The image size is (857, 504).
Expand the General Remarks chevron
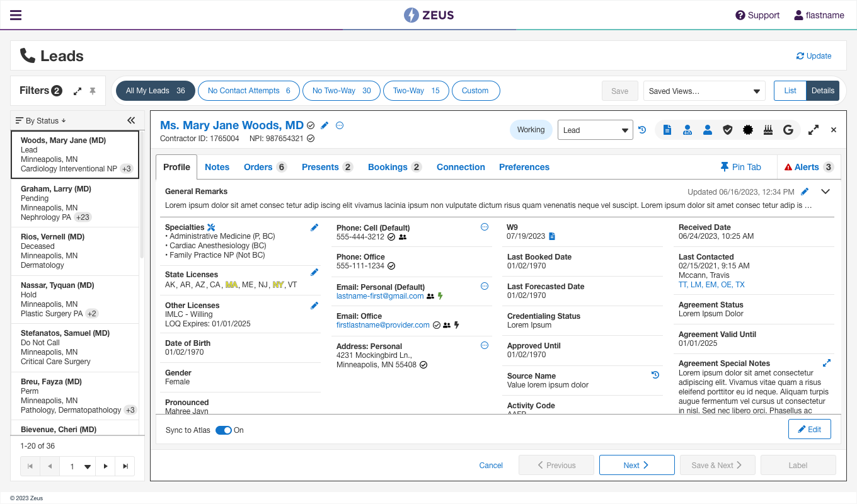pyautogui.click(x=825, y=192)
